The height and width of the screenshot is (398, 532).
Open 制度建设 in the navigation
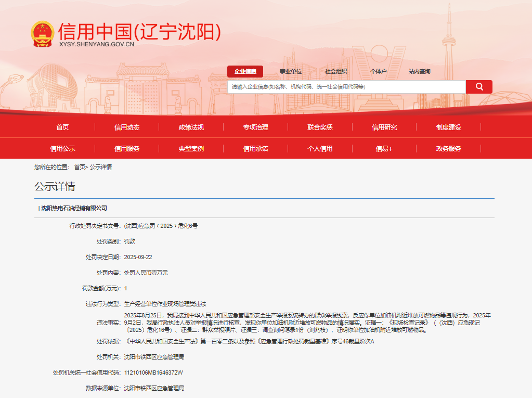click(x=449, y=127)
